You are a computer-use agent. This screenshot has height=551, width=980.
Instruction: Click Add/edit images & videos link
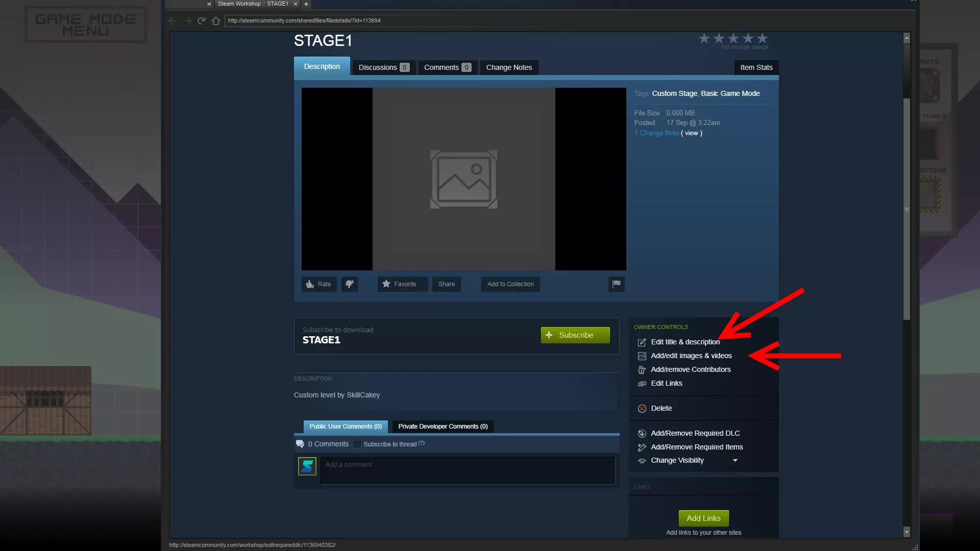click(x=691, y=356)
